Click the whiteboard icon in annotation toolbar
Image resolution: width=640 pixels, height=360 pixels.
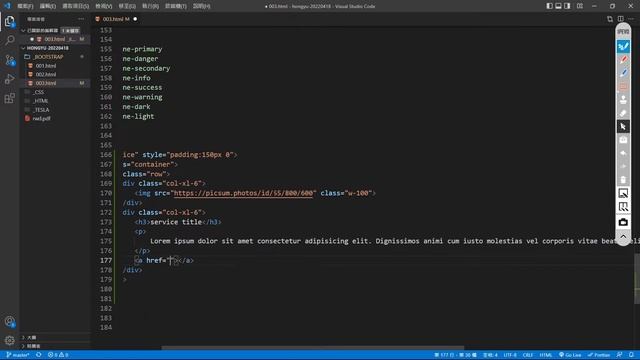click(623, 193)
